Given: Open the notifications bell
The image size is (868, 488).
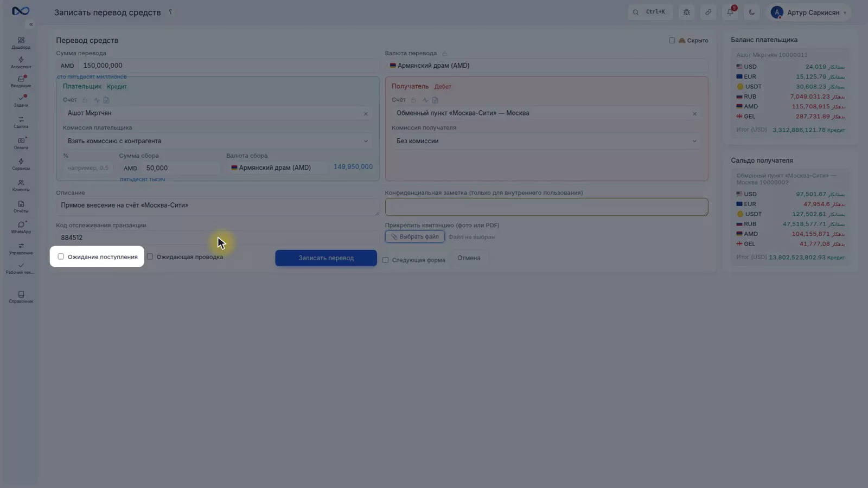Looking at the screenshot, I should [x=730, y=12].
